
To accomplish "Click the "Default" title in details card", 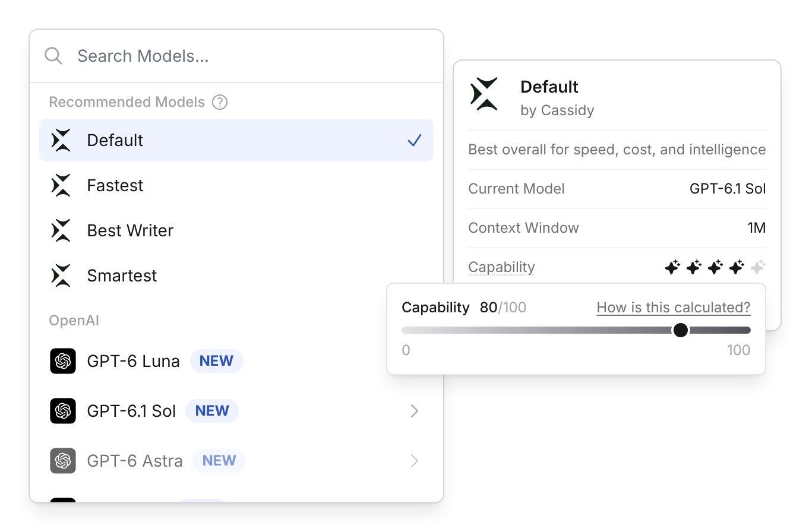I will (549, 87).
